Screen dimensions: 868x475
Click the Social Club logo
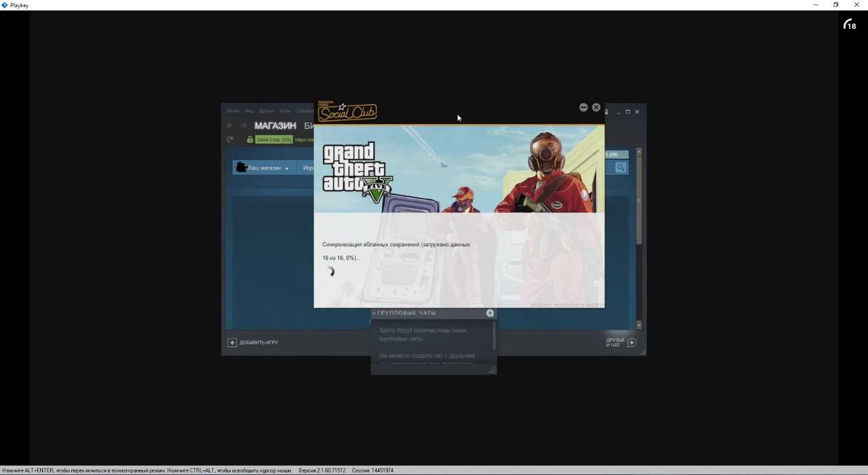pos(347,111)
